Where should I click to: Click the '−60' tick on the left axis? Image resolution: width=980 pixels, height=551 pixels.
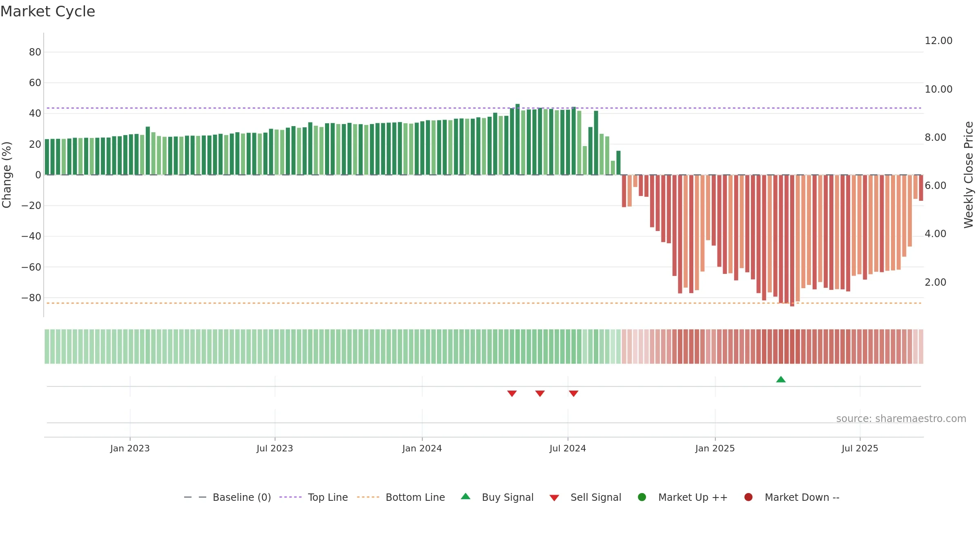(31, 267)
